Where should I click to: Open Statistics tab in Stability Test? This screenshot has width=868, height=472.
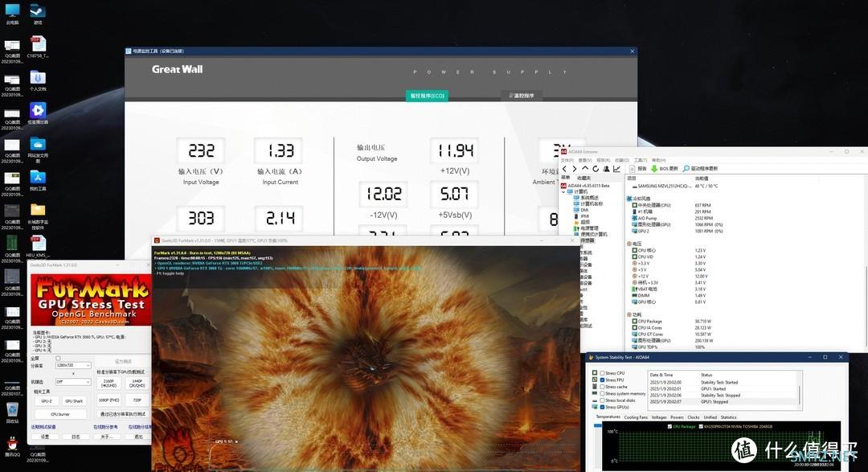[x=728, y=417]
